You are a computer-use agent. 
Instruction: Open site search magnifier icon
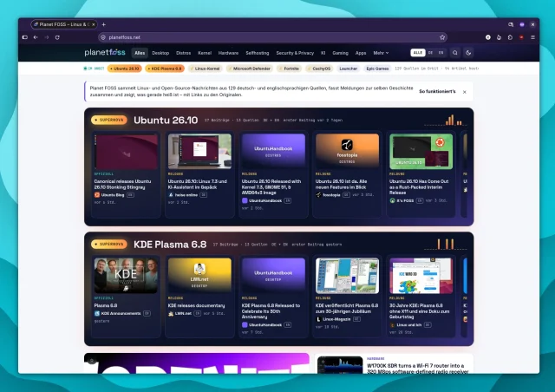(455, 53)
